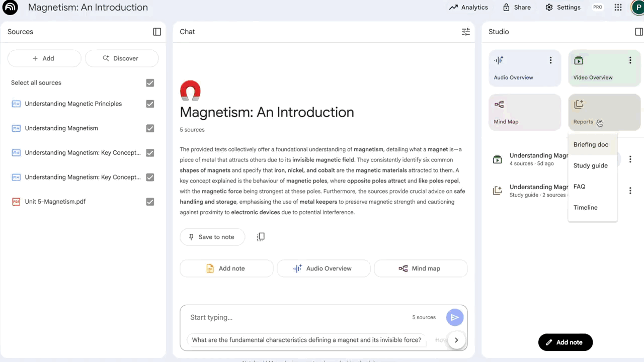Open Video Overview more options menu

coord(630,60)
